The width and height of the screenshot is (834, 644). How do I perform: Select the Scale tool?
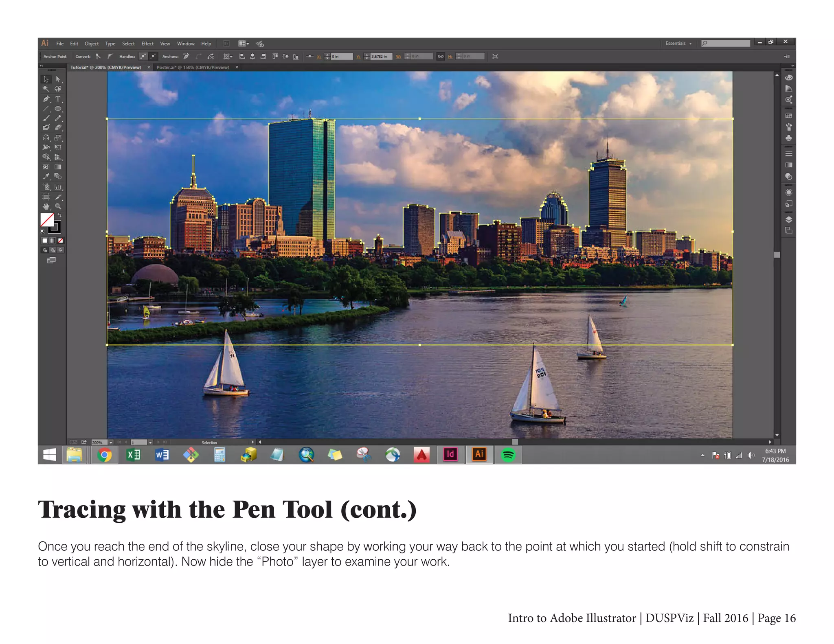click(58, 138)
